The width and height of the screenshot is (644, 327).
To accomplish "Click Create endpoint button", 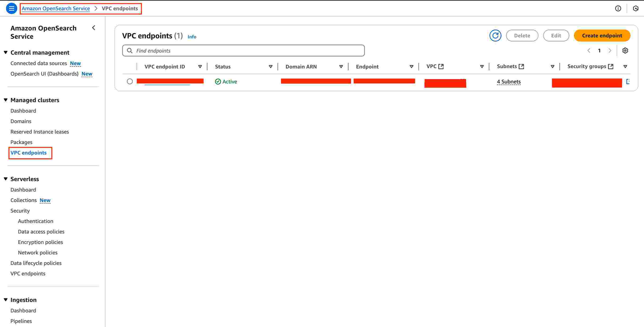I will [x=602, y=36].
